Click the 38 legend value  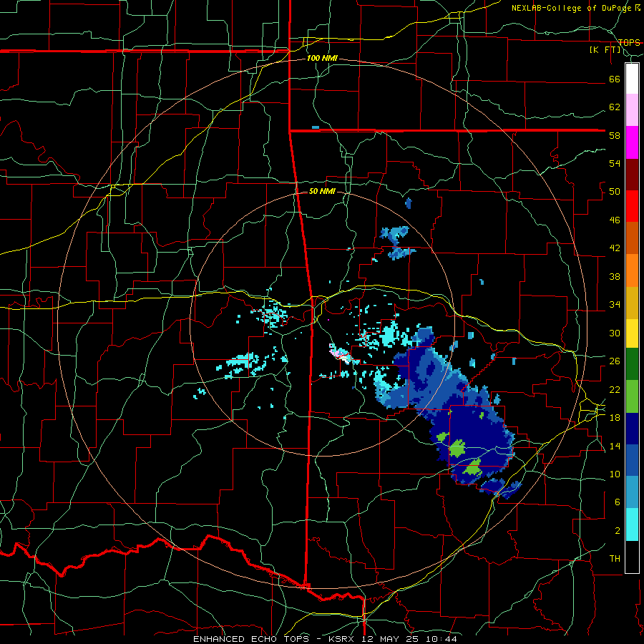tap(615, 276)
